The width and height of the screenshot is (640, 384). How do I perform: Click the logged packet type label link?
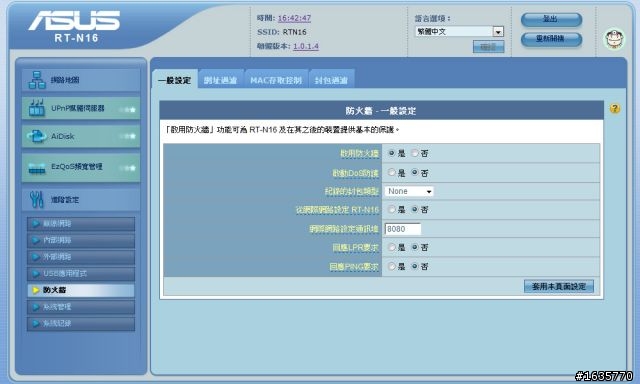[352, 191]
